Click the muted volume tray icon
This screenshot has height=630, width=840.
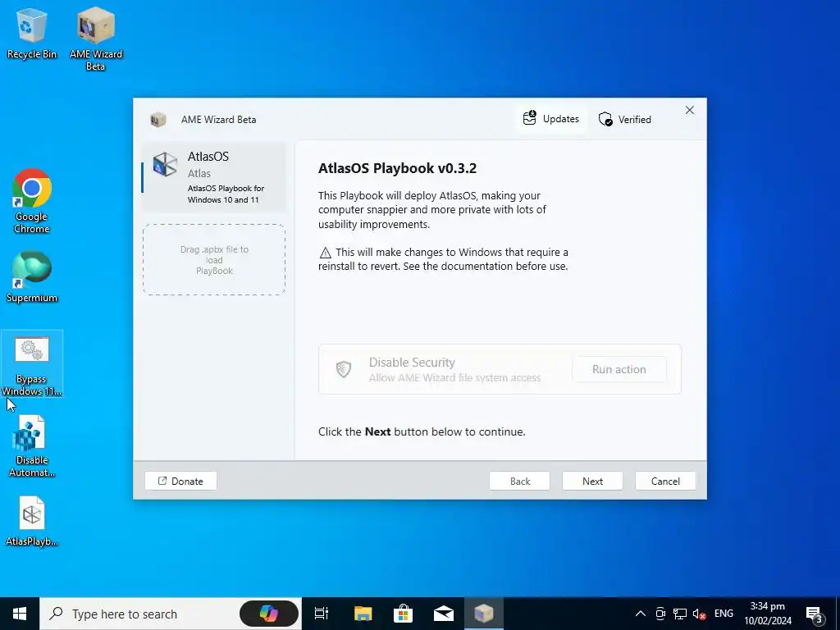tap(699, 614)
